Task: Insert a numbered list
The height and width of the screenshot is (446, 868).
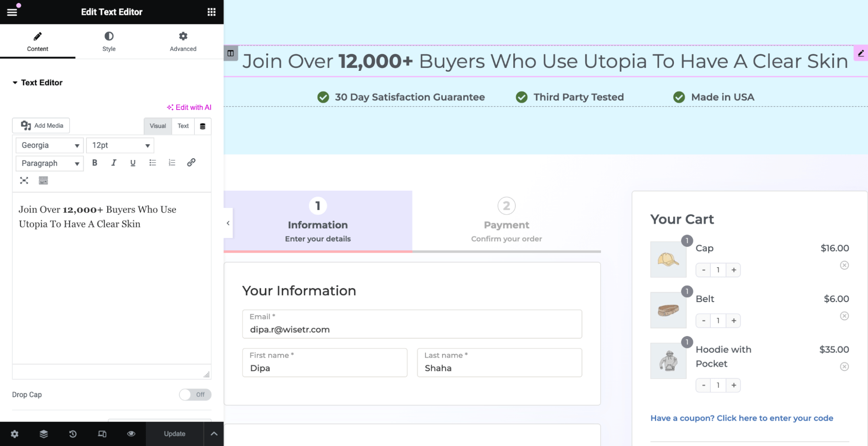Action: [172, 163]
